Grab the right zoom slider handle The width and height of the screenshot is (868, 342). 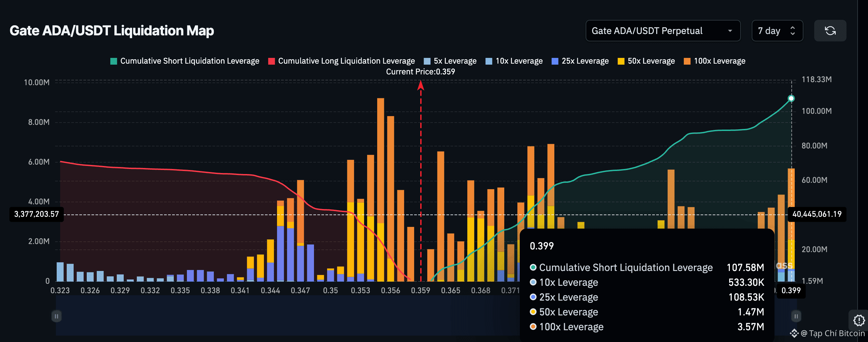pos(796,316)
